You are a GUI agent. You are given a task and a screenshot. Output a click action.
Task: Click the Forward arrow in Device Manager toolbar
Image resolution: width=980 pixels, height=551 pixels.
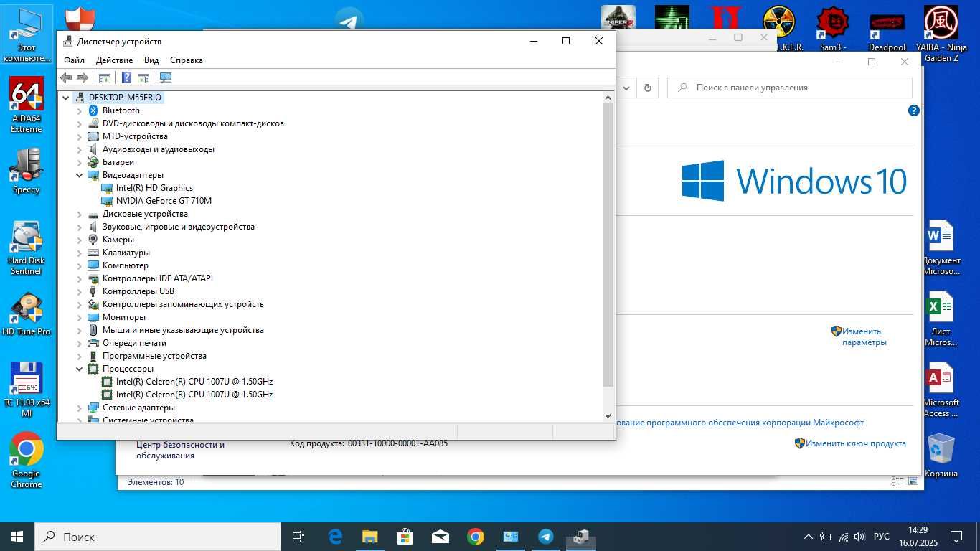pyautogui.click(x=83, y=77)
